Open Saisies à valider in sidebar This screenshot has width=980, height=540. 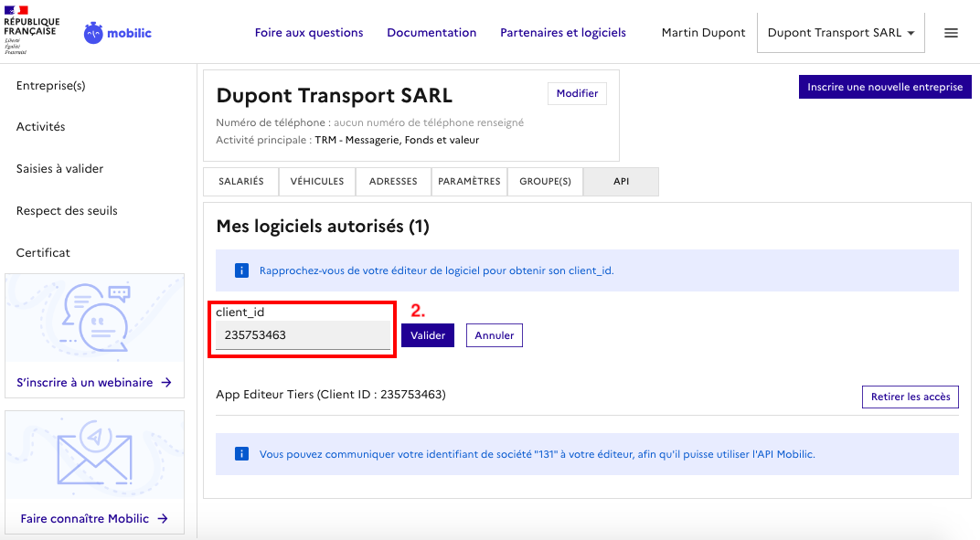(59, 169)
